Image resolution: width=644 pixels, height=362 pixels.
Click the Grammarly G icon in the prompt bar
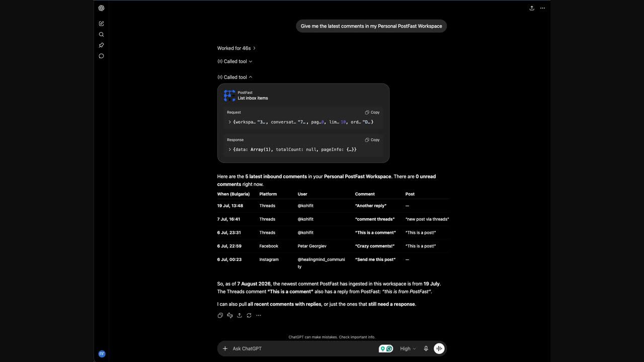[x=389, y=348]
